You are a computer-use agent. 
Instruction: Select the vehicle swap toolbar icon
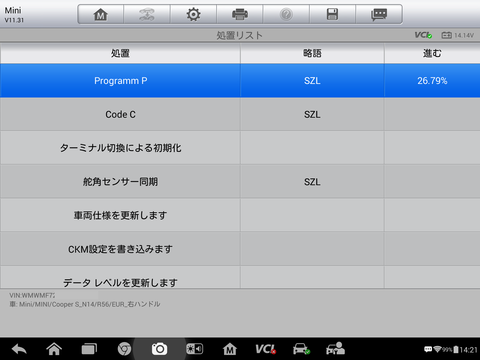tap(147, 14)
